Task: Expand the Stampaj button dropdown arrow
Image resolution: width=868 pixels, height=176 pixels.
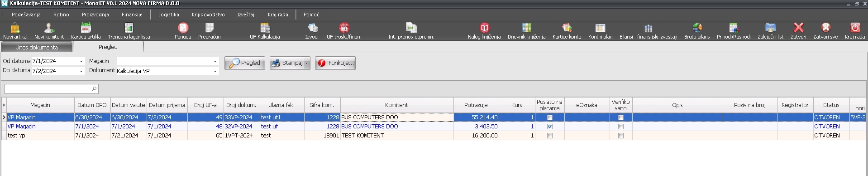Action: click(x=307, y=63)
